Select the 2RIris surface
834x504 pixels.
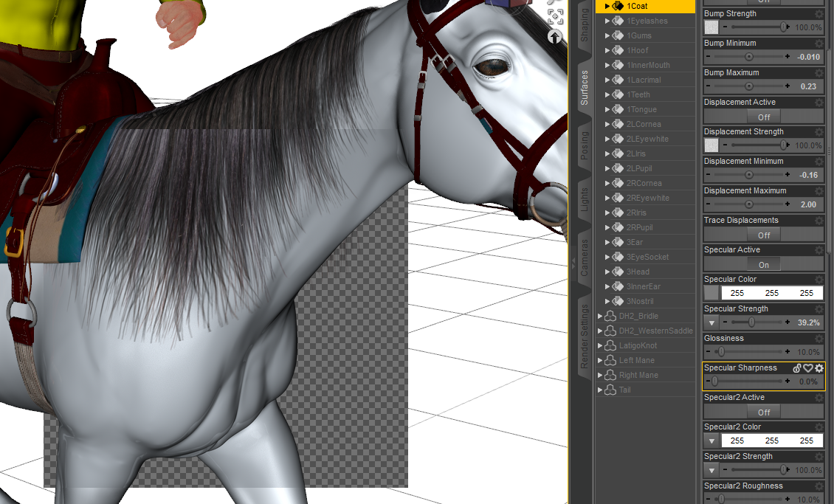click(x=636, y=213)
